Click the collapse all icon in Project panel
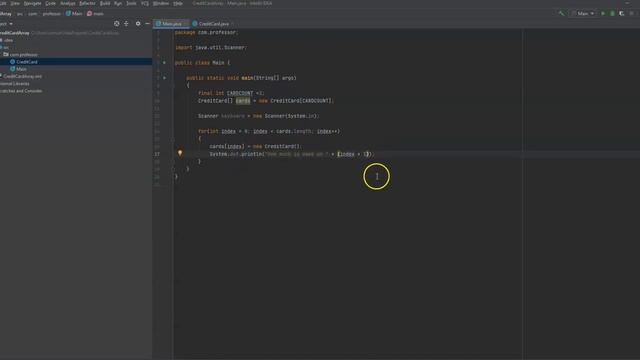 [x=127, y=24]
